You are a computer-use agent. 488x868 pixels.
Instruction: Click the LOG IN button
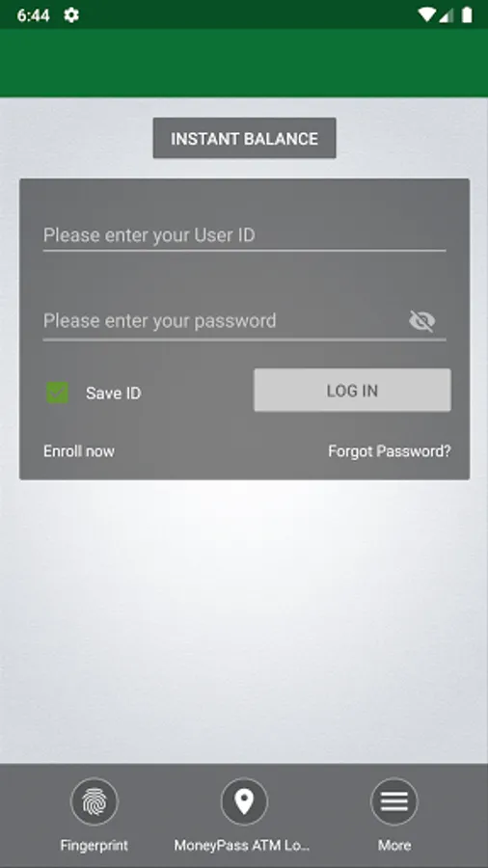click(352, 391)
